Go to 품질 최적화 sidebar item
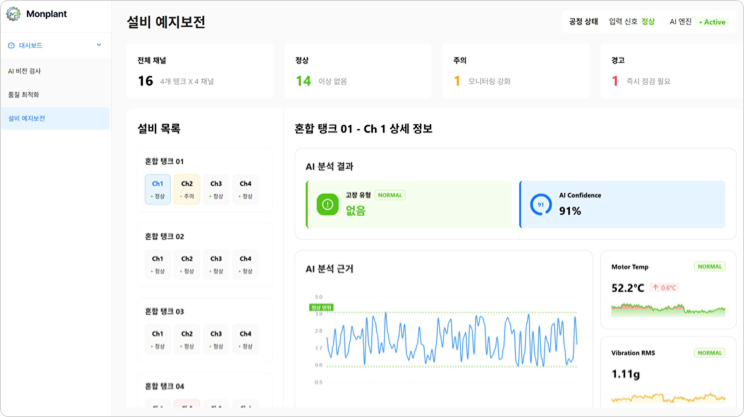 pyautogui.click(x=23, y=94)
